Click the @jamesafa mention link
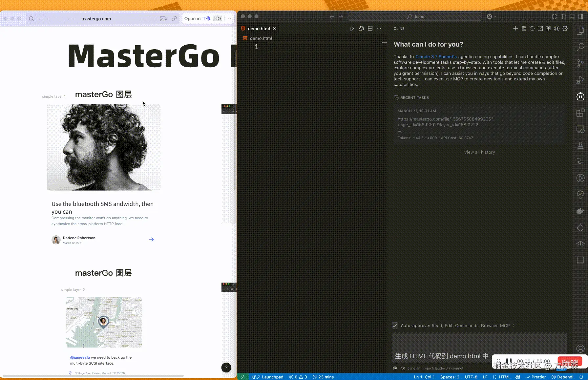Screen dimensions: 588x380 tap(80, 357)
